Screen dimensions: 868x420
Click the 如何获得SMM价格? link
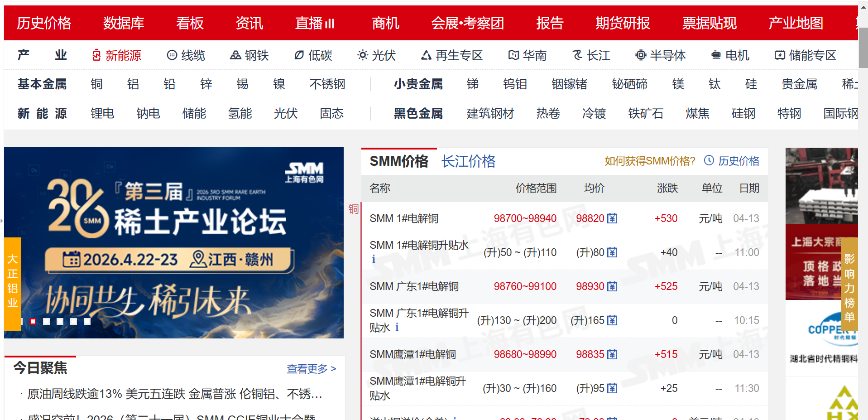tap(649, 161)
